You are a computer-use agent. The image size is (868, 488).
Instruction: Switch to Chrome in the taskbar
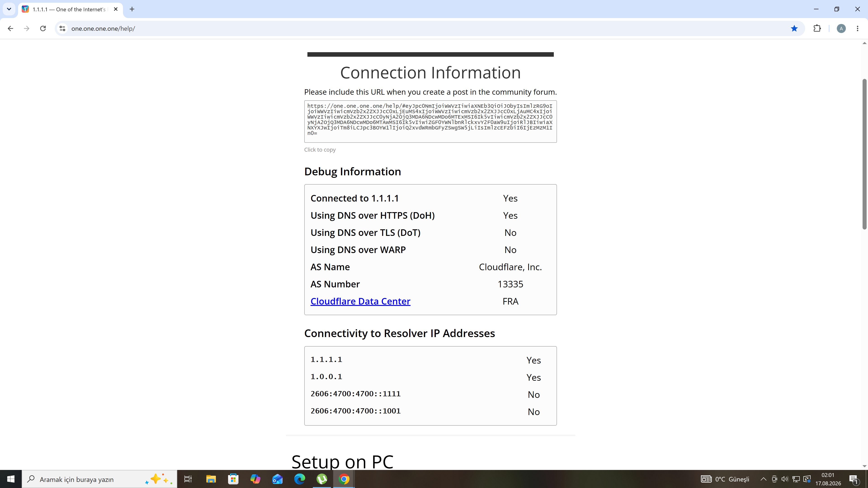(344, 479)
